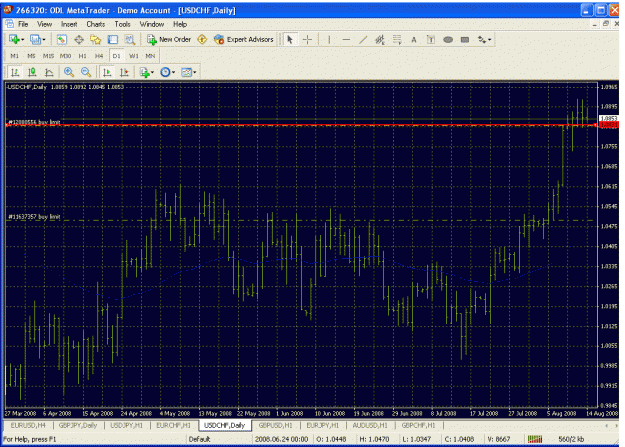
Task: Click the Default profile in status bar
Action: click(199, 439)
